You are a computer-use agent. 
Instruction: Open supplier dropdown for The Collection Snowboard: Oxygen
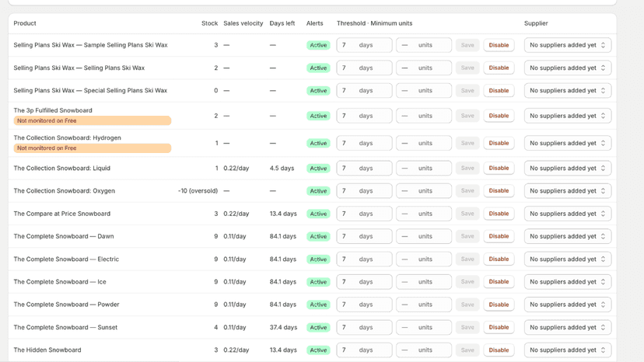(568, 191)
